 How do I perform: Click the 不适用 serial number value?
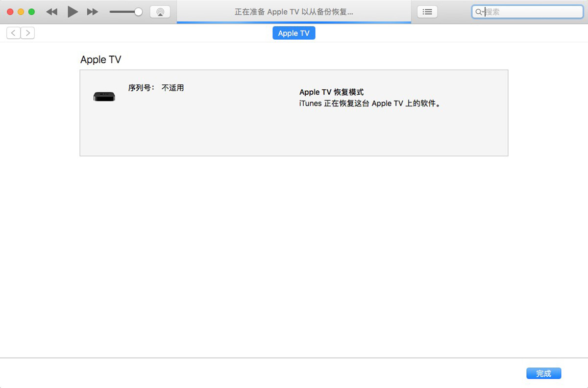[x=172, y=88]
